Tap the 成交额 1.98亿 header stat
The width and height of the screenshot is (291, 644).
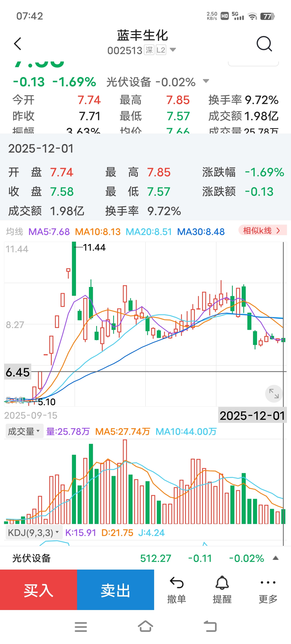tap(243, 116)
